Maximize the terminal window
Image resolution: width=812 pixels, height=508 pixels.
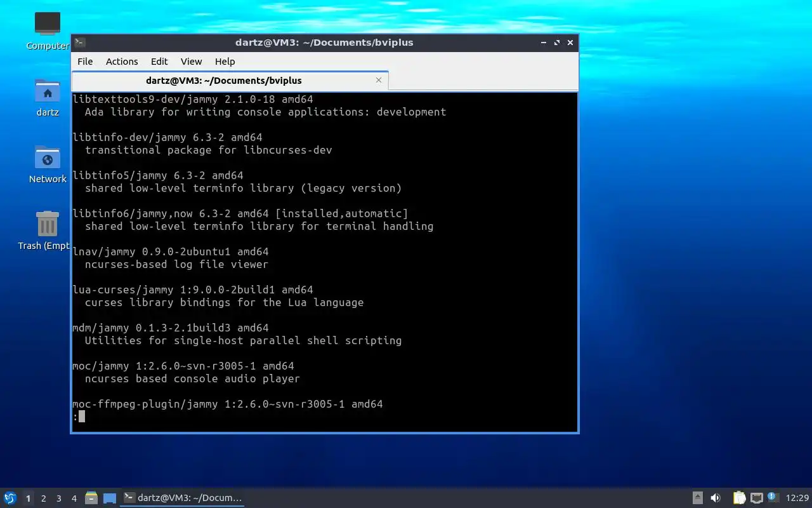point(557,43)
